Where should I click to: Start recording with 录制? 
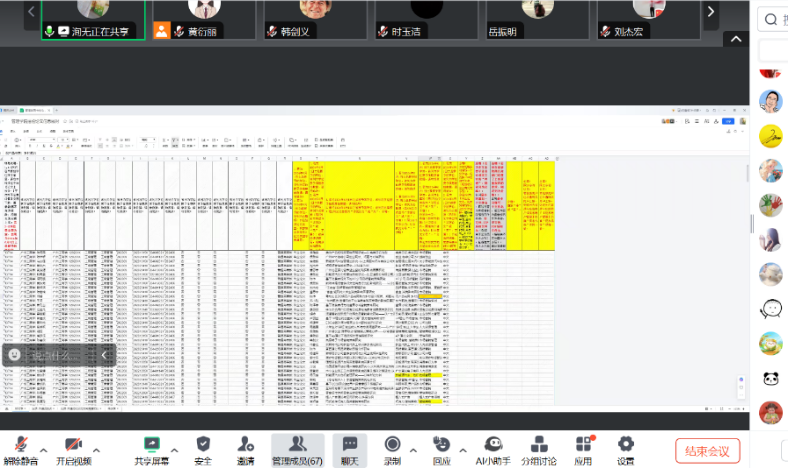tap(393, 448)
